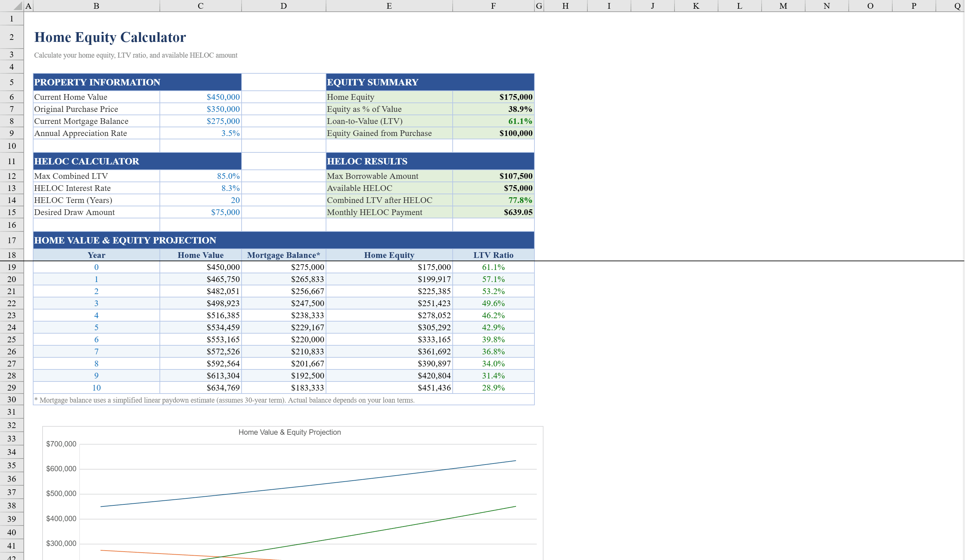Click the LTV Ratio column heading
This screenshot has width=965, height=560.
pos(494,255)
